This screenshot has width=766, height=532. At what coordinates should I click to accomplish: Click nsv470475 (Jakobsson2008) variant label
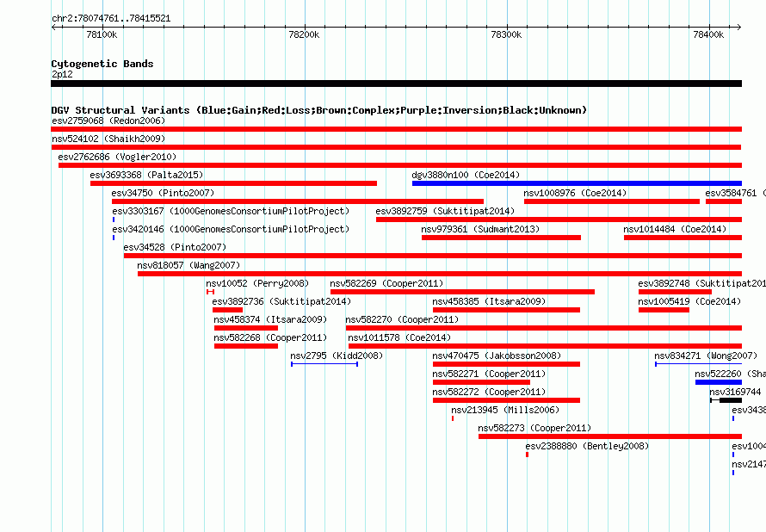(497, 356)
